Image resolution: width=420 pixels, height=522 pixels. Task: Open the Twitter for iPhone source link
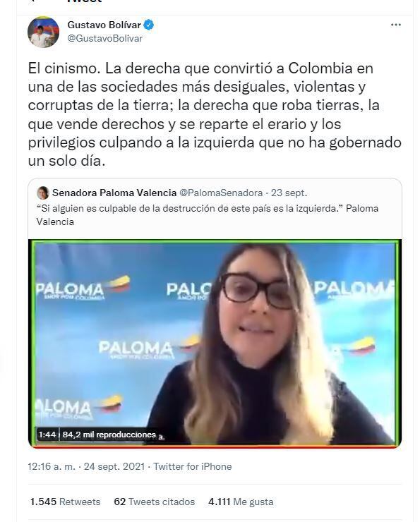click(193, 466)
